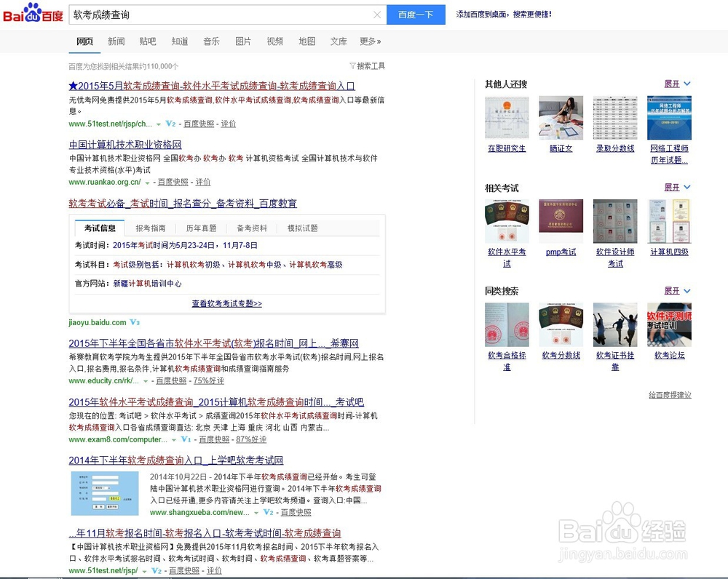This screenshot has width=728, height=579.
Task: Switch to the 视频 tab
Action: (x=275, y=41)
